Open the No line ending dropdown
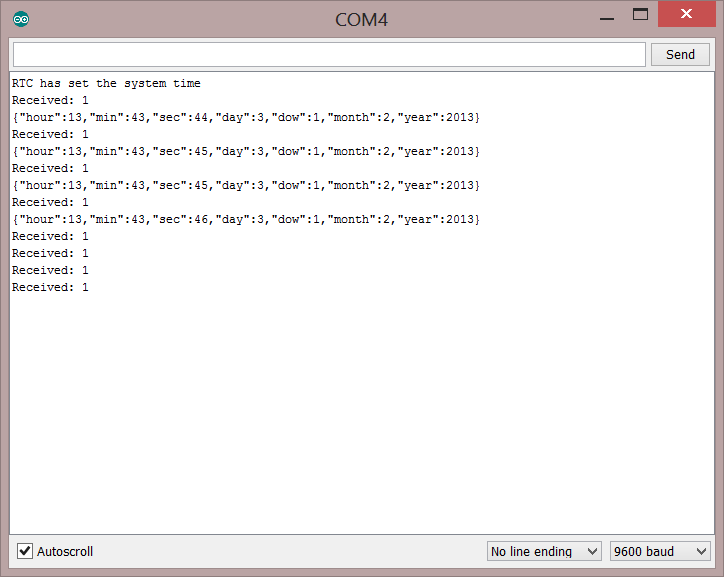The image size is (724, 577). pos(544,551)
